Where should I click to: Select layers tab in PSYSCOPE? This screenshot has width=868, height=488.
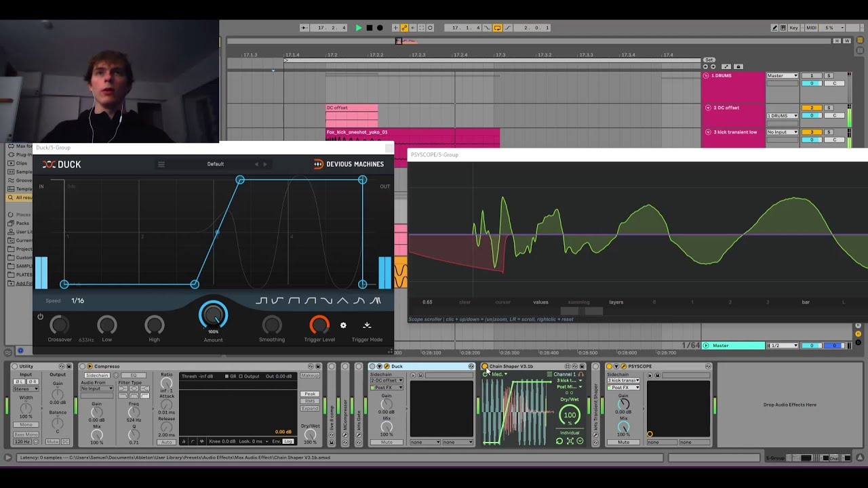point(616,302)
